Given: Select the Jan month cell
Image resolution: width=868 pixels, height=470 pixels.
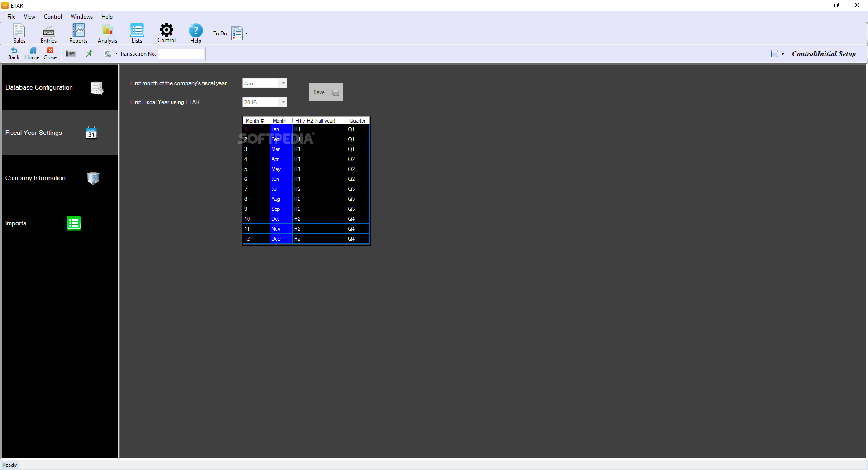Looking at the screenshot, I should click(x=281, y=129).
